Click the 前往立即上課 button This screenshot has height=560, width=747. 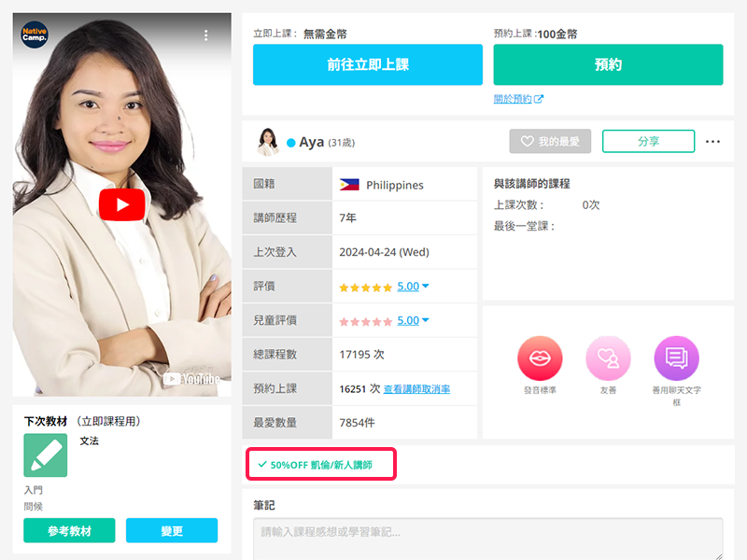[x=367, y=65]
